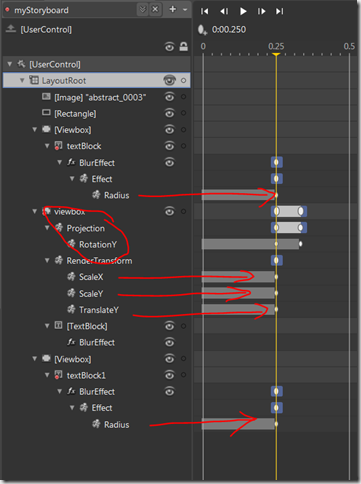
Task: Hide the [TextBlock] layer
Action: (170, 326)
